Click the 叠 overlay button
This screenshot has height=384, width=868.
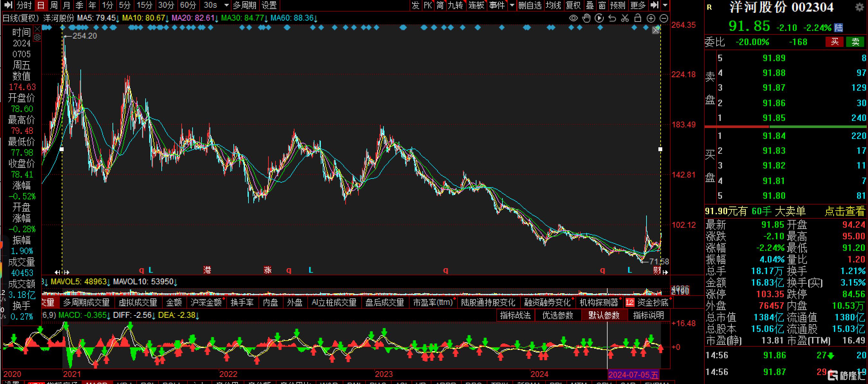[x=590, y=5]
